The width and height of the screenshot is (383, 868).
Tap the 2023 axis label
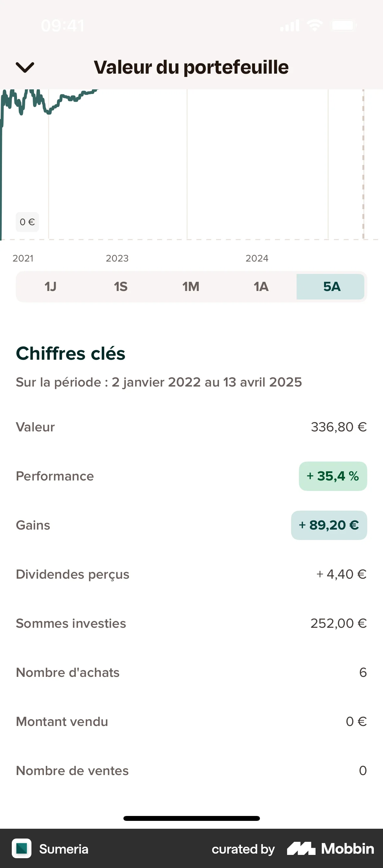coord(117,259)
